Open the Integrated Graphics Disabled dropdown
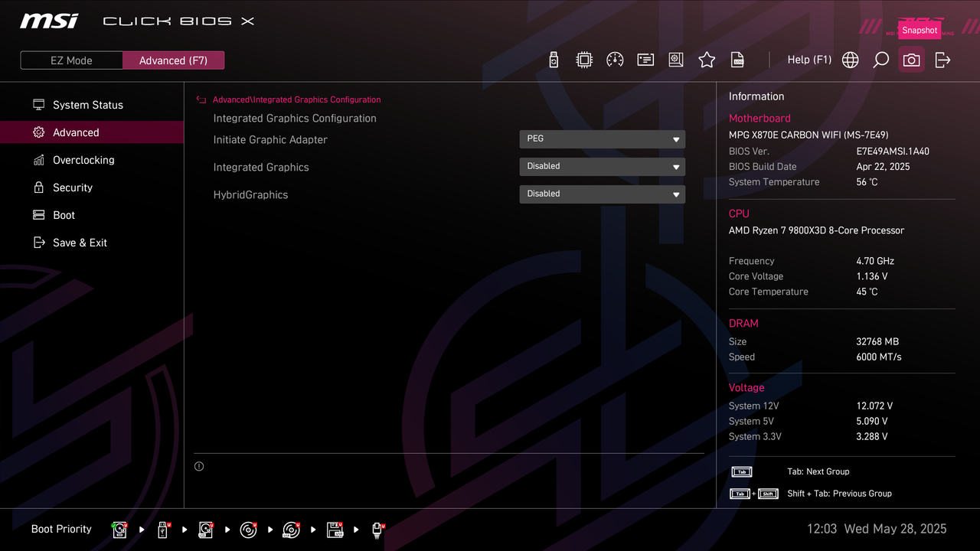Image resolution: width=980 pixels, height=551 pixels. [603, 167]
